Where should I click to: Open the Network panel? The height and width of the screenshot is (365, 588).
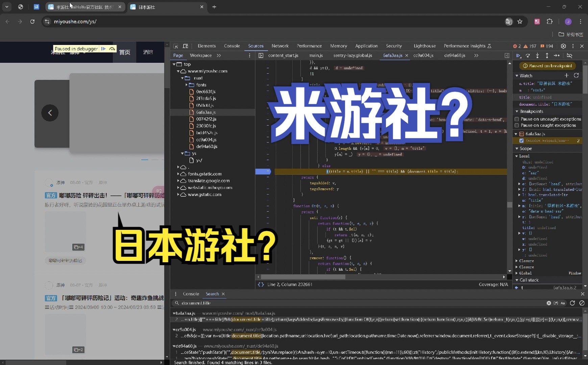coord(280,46)
